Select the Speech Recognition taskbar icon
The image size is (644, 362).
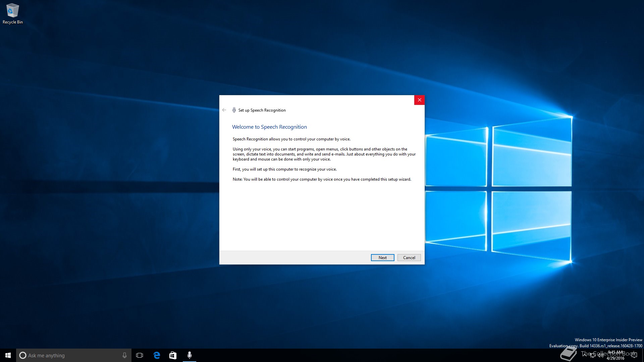[x=190, y=355]
